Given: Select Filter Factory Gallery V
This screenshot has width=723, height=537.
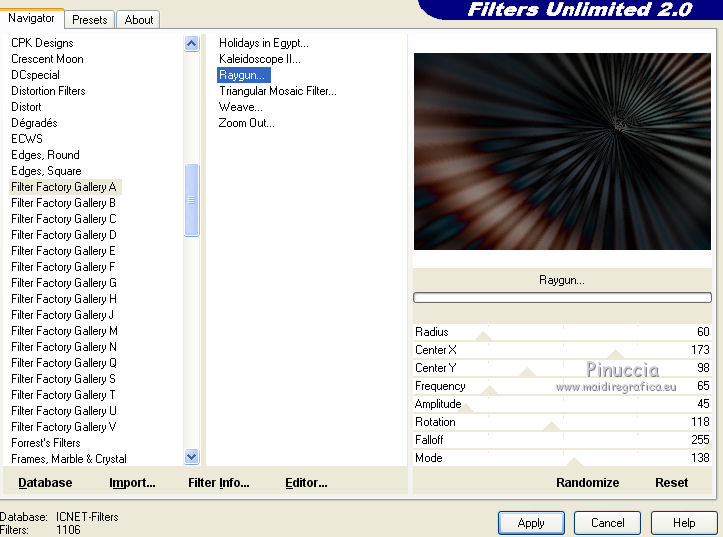Looking at the screenshot, I should (x=63, y=427).
